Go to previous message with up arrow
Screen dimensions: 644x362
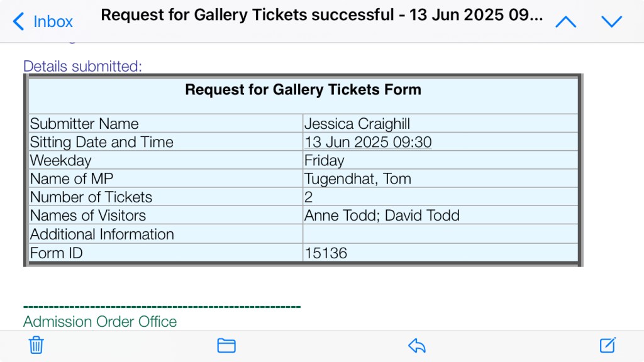point(565,22)
